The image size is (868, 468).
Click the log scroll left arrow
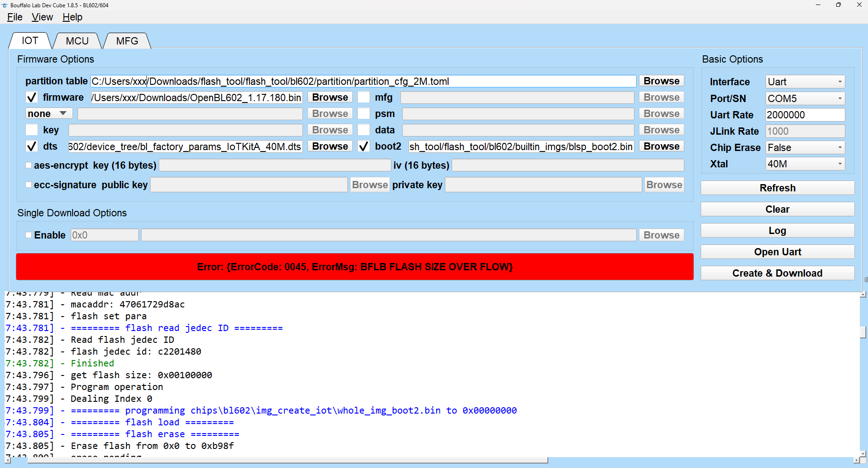(x=8, y=460)
